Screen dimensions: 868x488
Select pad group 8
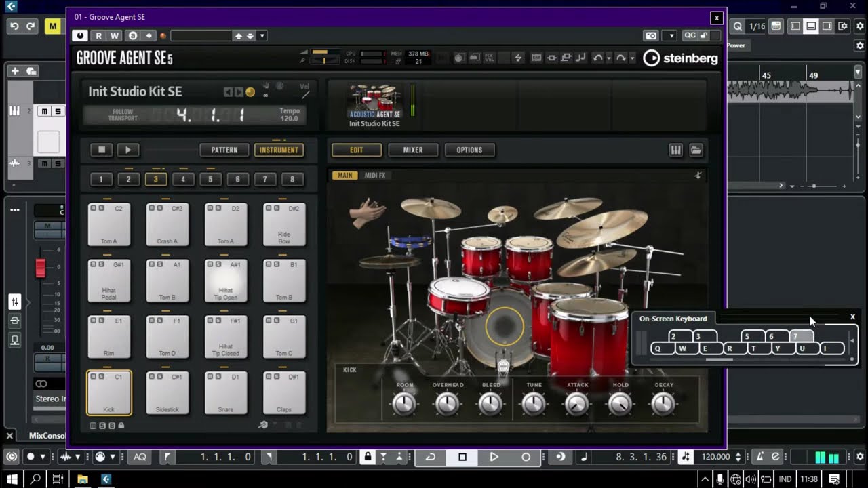coord(292,179)
